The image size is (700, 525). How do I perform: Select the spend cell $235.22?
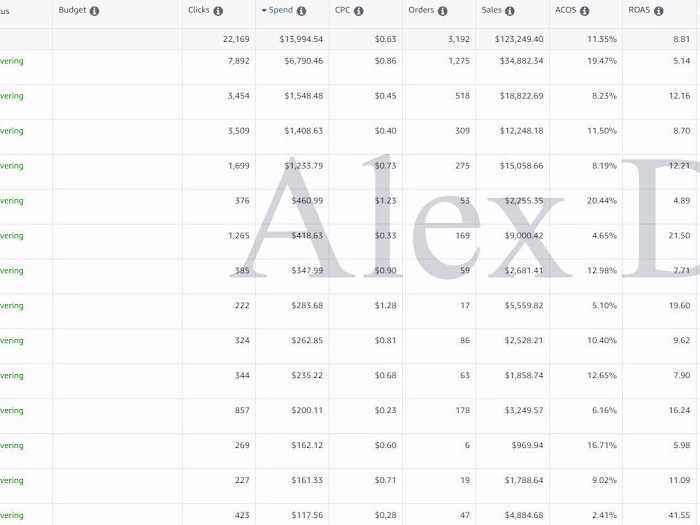point(307,376)
